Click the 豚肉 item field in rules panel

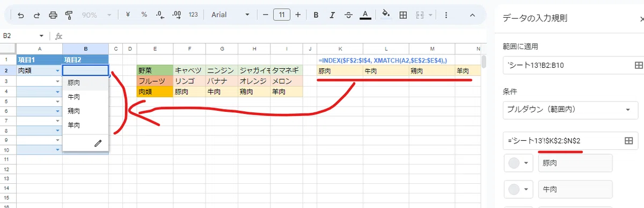tap(575, 163)
